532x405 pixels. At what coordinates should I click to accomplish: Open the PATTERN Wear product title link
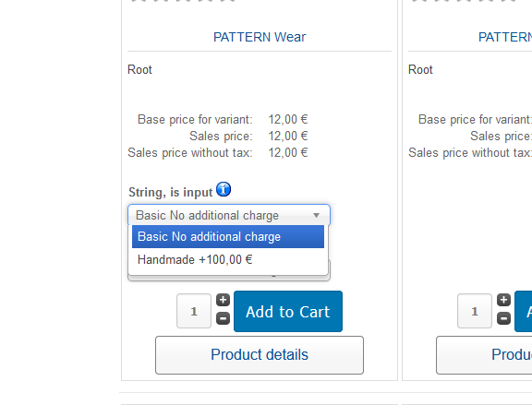[x=260, y=37]
